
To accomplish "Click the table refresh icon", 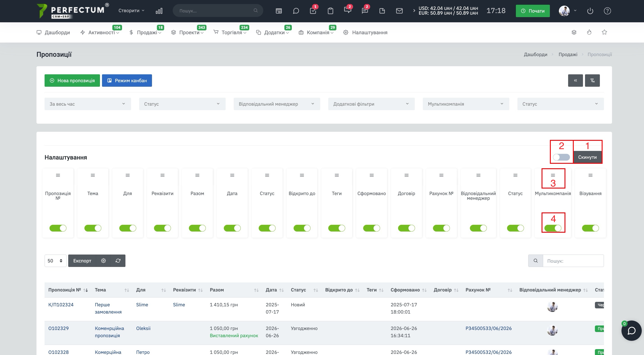I will (x=118, y=261).
